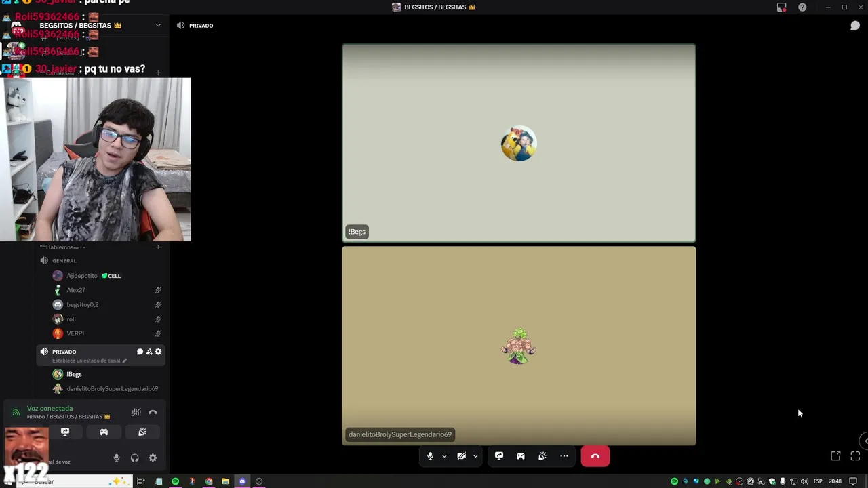Open soundboard from call controls bar

[542, 456]
